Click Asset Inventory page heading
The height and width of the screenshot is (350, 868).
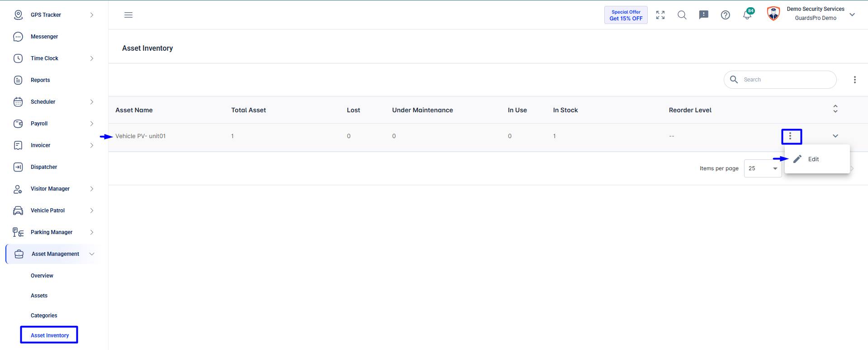147,48
